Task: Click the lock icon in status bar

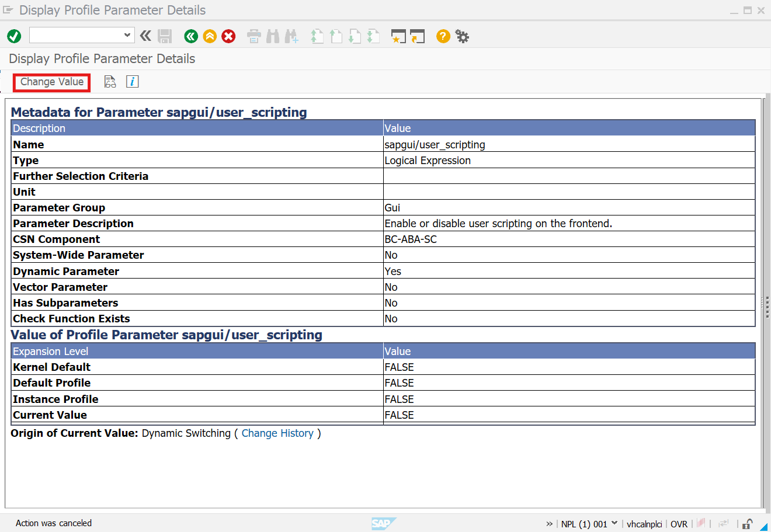Action: 747,524
